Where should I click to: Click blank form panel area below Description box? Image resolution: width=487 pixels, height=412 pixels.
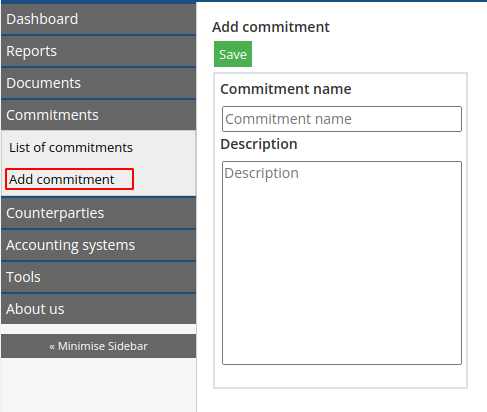tap(340, 376)
